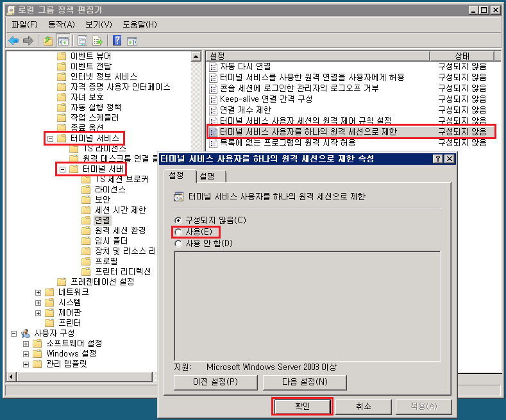Viewport: 506px width, 420px height.
Task: Click the tree pane's scroll up arrow
Action: coord(196,56)
